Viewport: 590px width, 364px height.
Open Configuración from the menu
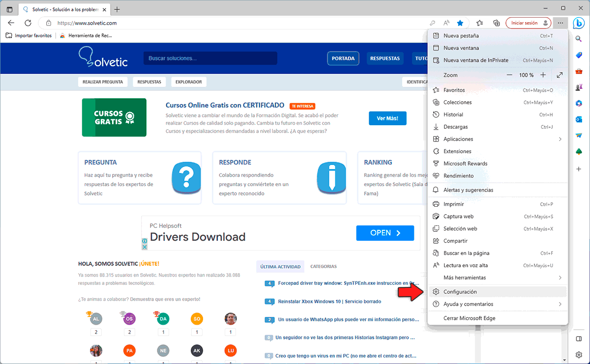498,292
